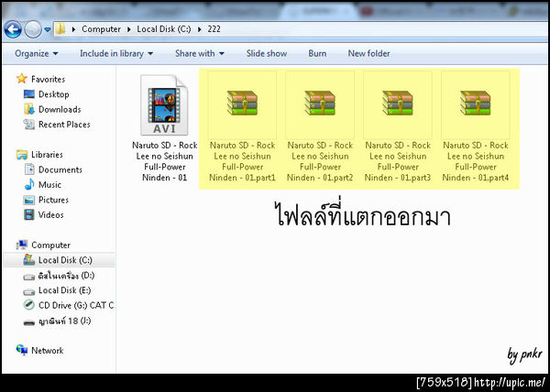The width and height of the screenshot is (550, 392).
Task: Open the Videos library
Action: 50,214
